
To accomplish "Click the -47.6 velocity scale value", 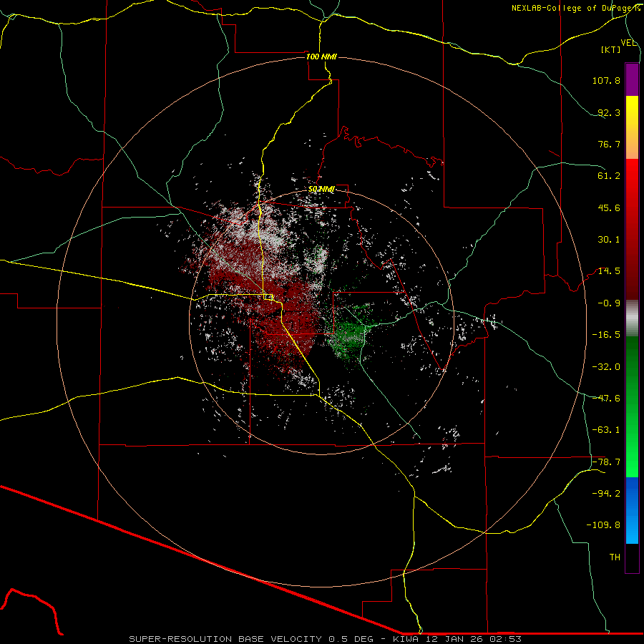I will (x=606, y=399).
